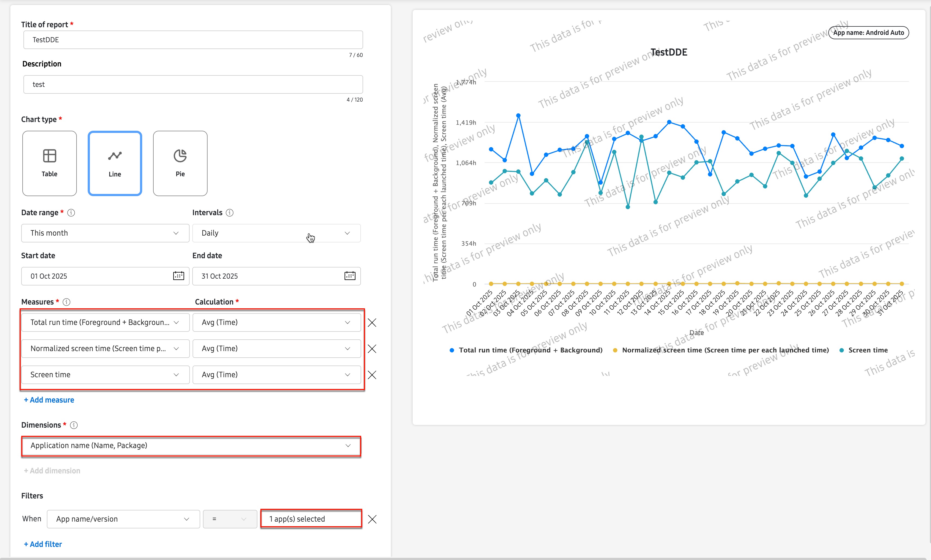The width and height of the screenshot is (931, 560).
Task: Open the Start date calendar picker
Action: pos(178,276)
